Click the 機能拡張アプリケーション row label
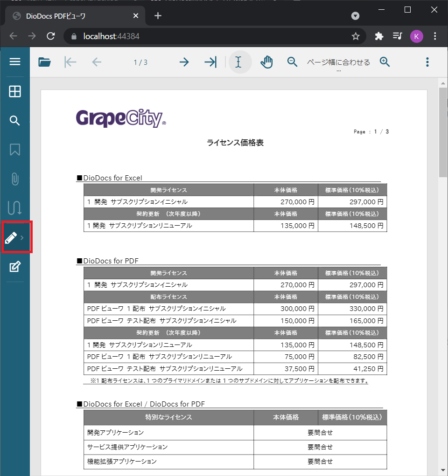The image size is (448, 476). [x=122, y=462]
